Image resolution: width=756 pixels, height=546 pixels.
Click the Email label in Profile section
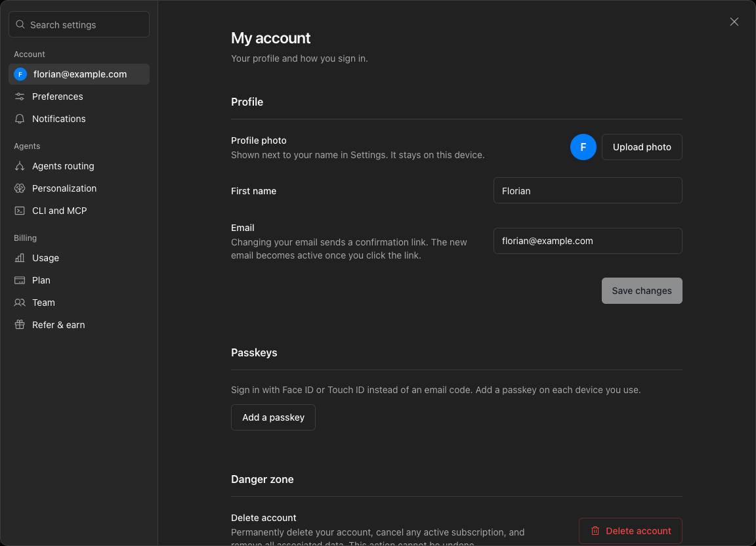coord(243,228)
